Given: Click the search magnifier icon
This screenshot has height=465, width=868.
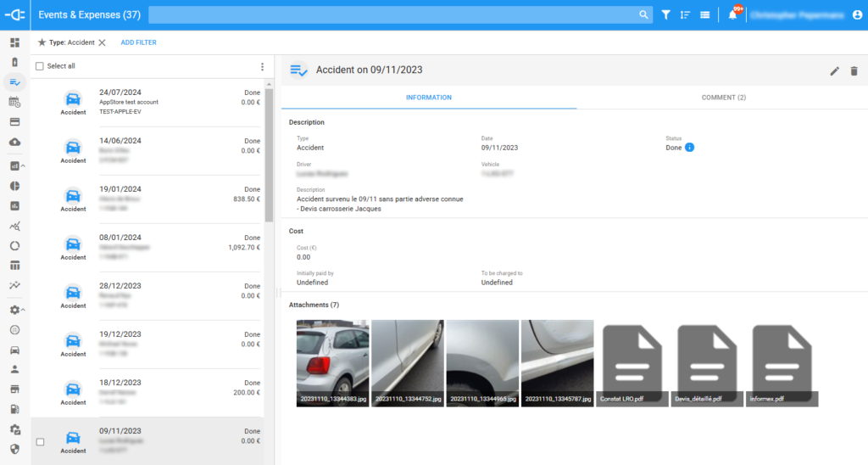Looking at the screenshot, I should tap(643, 14).
